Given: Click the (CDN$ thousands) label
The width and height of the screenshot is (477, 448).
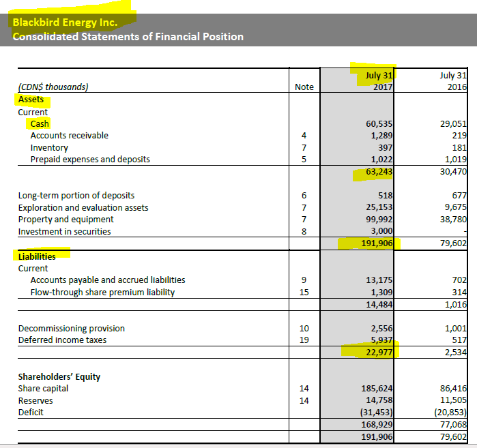Looking at the screenshot, I should (53, 87).
